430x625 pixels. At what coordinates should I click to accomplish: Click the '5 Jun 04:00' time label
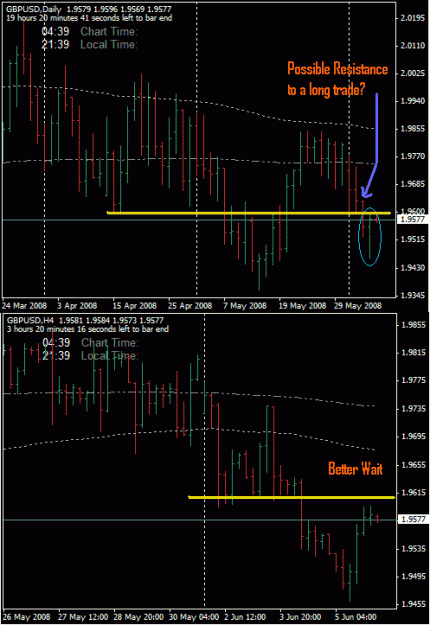[355, 617]
